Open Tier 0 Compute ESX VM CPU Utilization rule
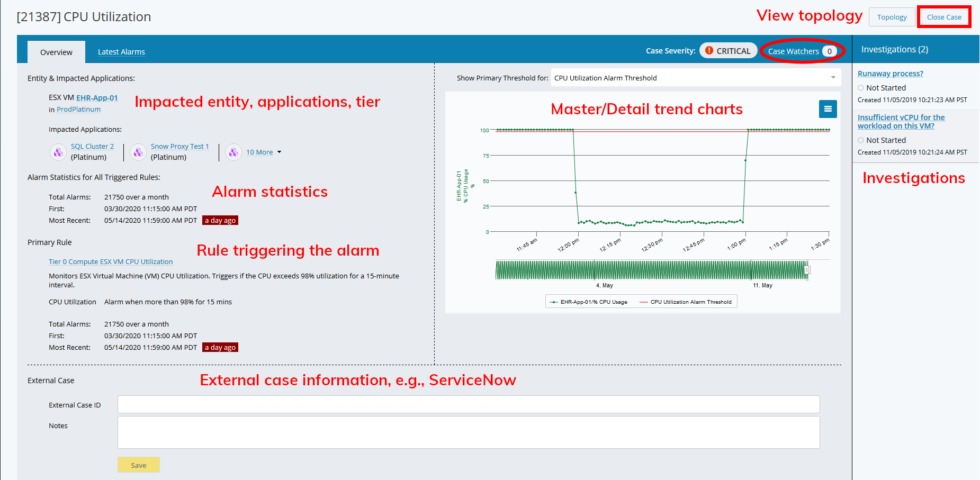The width and height of the screenshot is (980, 480). [x=111, y=261]
